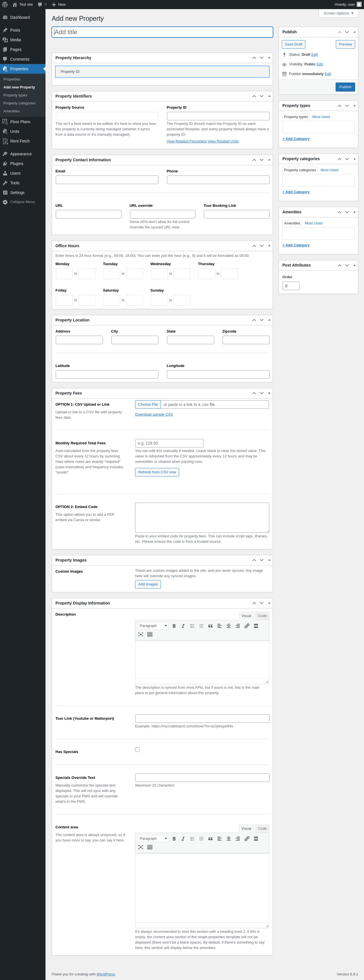
Task: Click comments bubble icon in top bar
Action: click(x=40, y=5)
